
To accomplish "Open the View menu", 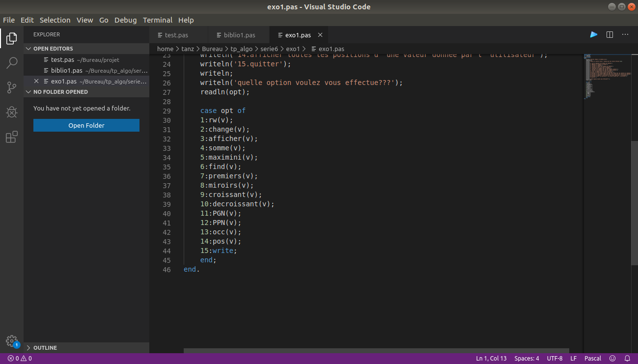I will 85,20.
